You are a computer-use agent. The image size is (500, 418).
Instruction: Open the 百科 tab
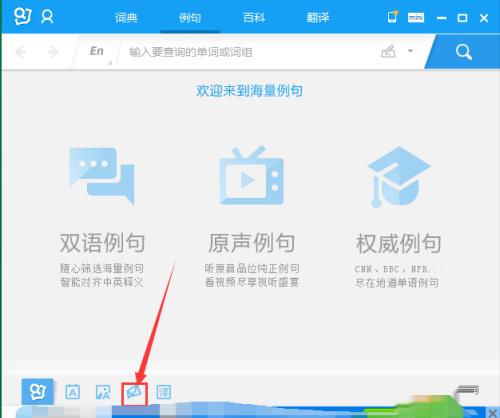tap(254, 17)
